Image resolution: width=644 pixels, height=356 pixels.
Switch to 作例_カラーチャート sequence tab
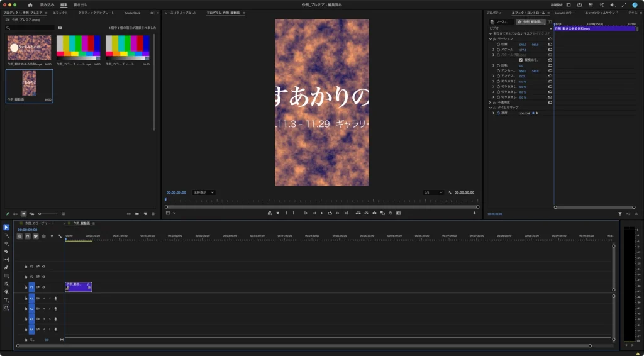pos(40,223)
